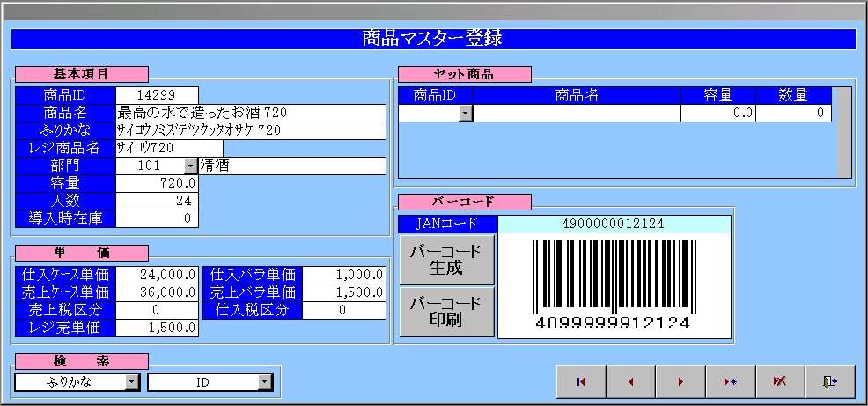Click the JANコード value field

[614, 224]
